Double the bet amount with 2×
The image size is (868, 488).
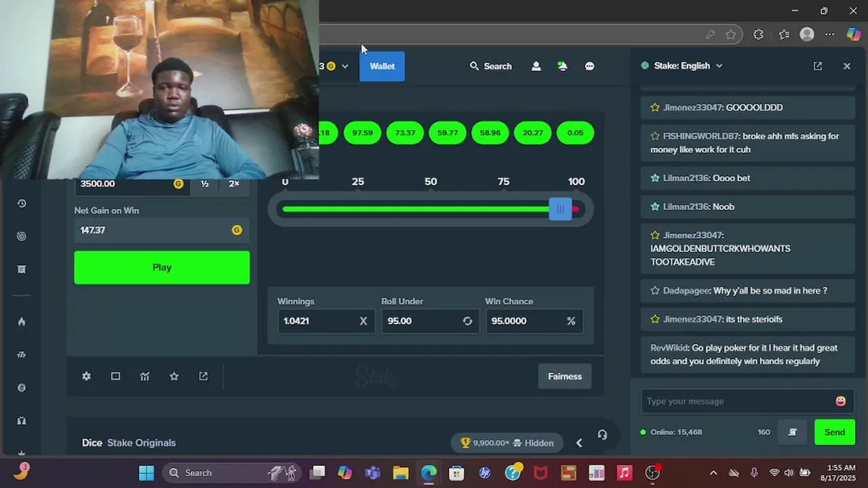click(234, 184)
